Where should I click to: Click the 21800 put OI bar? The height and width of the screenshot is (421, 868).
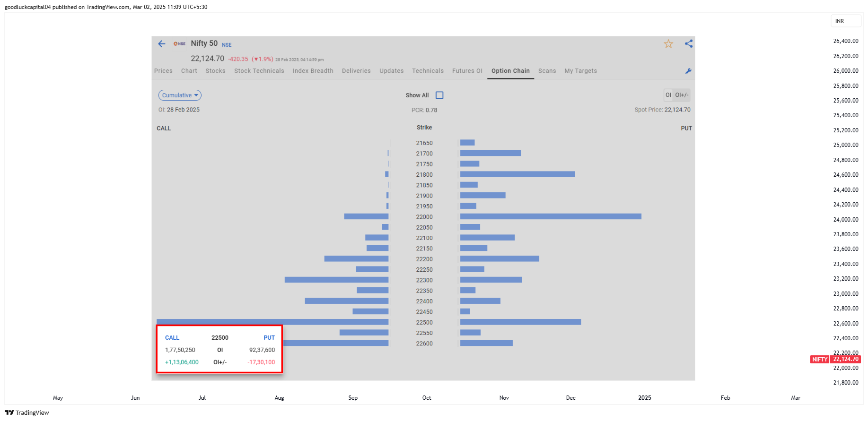[x=517, y=174]
